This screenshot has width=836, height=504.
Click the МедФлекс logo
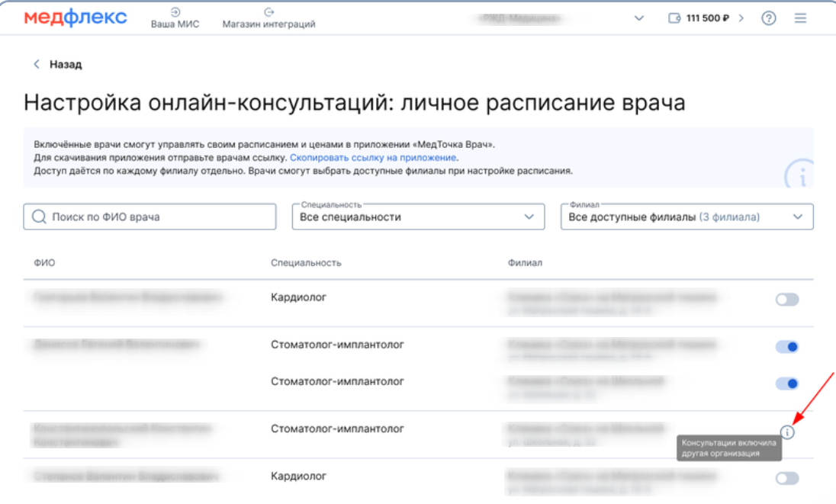76,18
